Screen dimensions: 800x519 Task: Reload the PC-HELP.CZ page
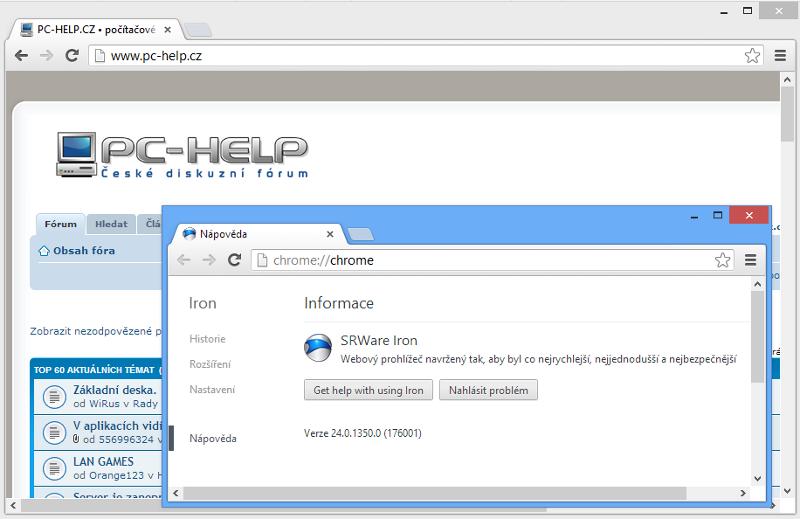tap(72, 55)
